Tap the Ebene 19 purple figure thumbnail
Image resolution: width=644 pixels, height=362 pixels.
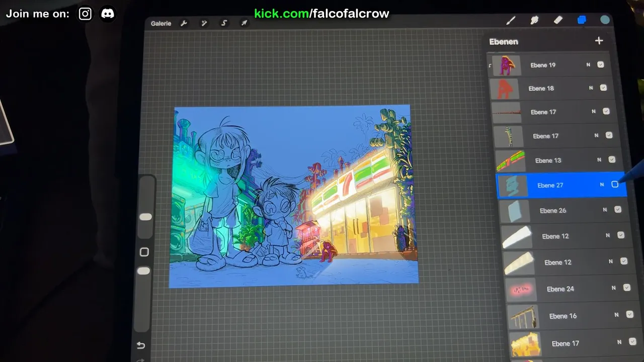point(506,65)
